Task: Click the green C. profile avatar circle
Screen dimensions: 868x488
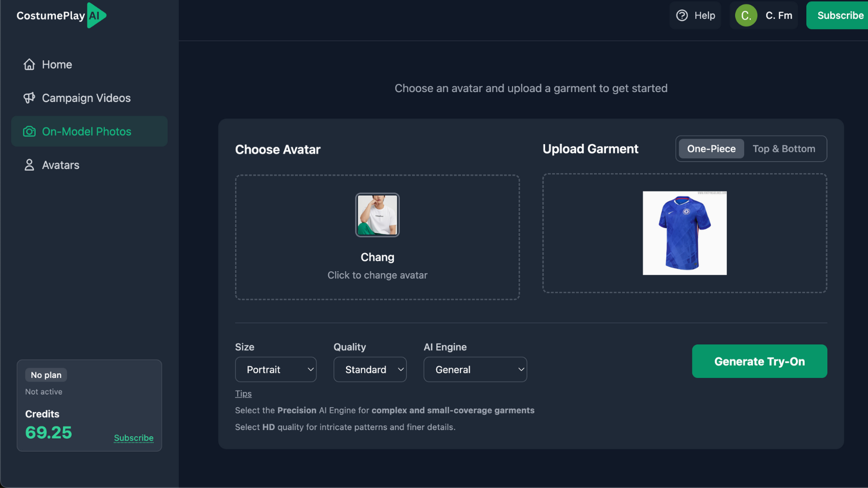Action: click(746, 16)
